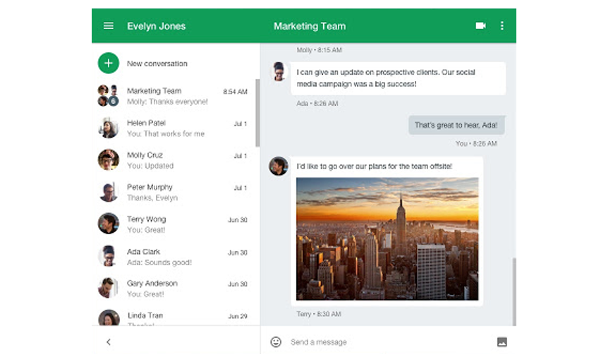The height and width of the screenshot is (364, 601).
Task: Click Ada's avatar beside prospective clients message
Action: 279,72
